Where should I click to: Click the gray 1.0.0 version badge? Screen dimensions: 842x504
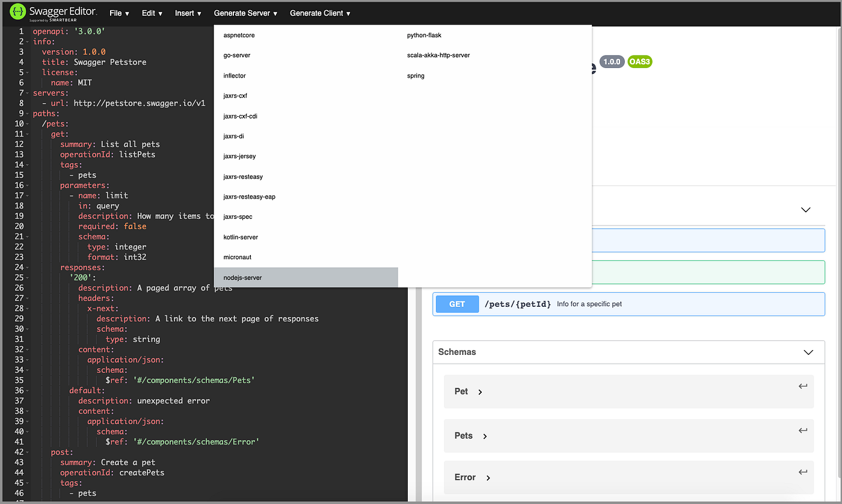(x=612, y=61)
